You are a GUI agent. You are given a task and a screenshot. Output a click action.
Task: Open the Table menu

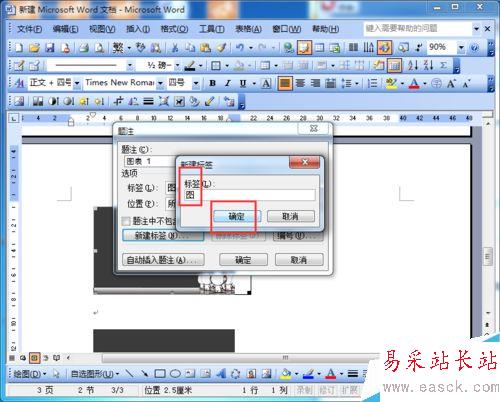click(248, 29)
